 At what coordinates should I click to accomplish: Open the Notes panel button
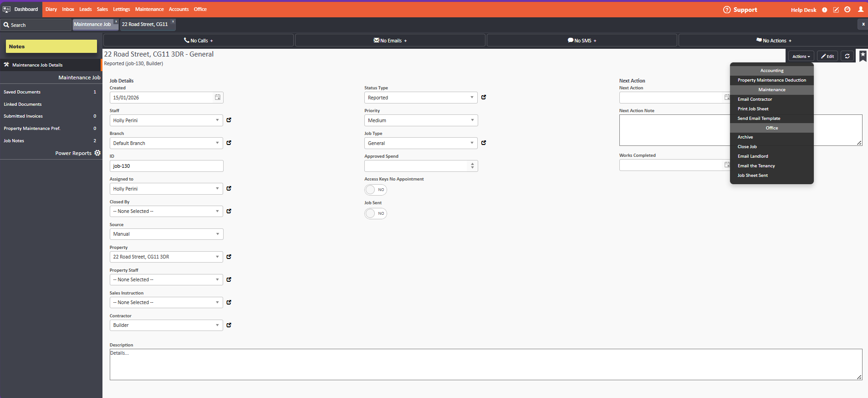tap(51, 47)
